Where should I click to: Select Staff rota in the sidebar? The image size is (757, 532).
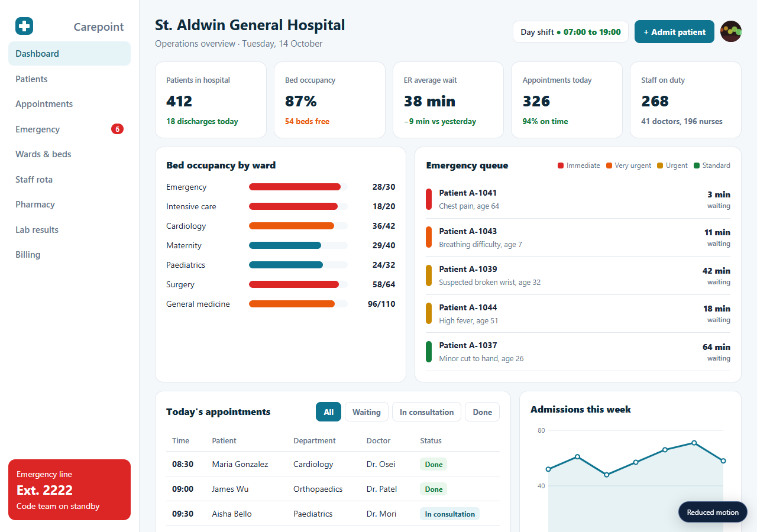pos(69,179)
